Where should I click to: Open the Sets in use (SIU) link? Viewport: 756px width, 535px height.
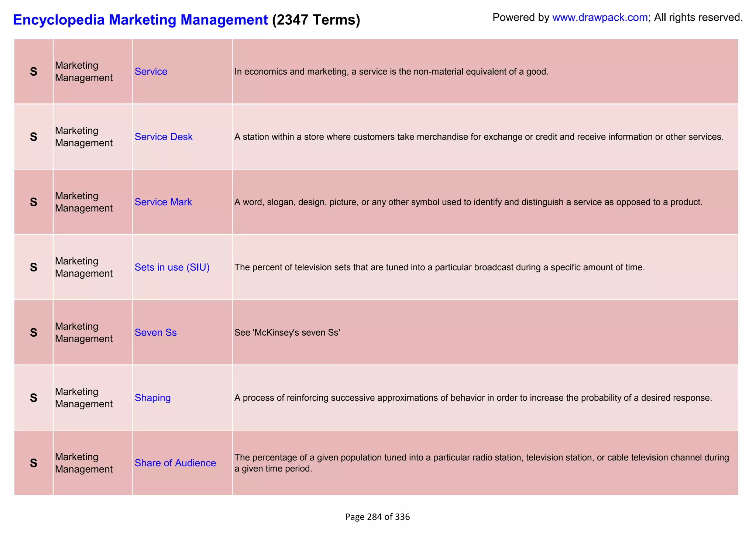coord(172,267)
